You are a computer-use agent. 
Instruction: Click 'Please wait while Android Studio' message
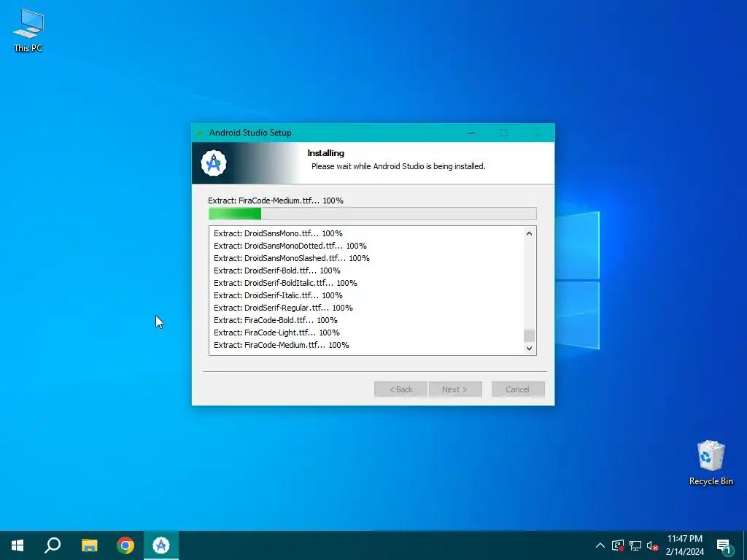tap(398, 166)
